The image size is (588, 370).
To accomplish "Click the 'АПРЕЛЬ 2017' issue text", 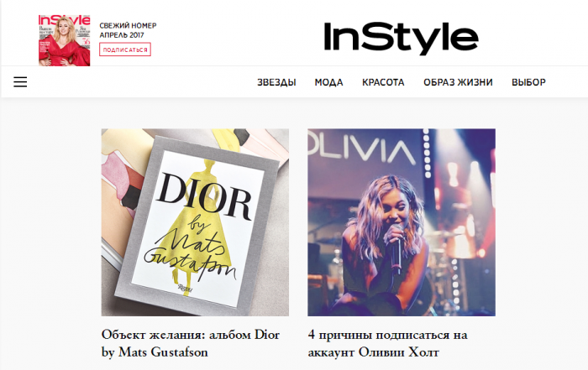I will pos(122,35).
